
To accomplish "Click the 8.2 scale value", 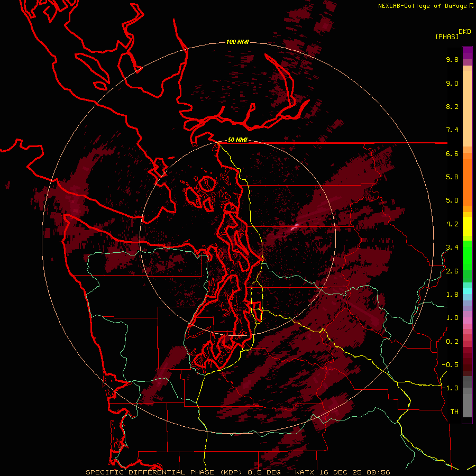I will (x=452, y=106).
